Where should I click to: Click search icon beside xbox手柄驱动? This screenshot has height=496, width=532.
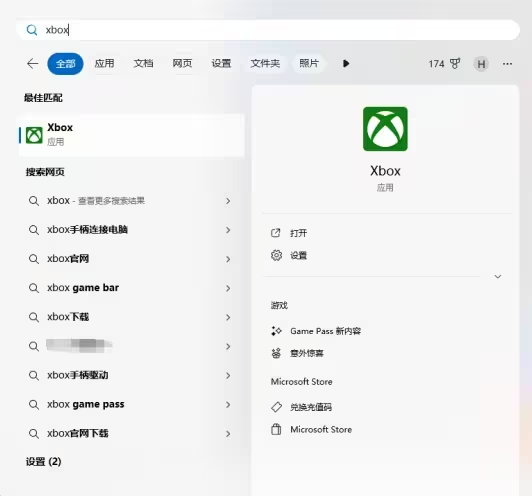pyautogui.click(x=34, y=376)
